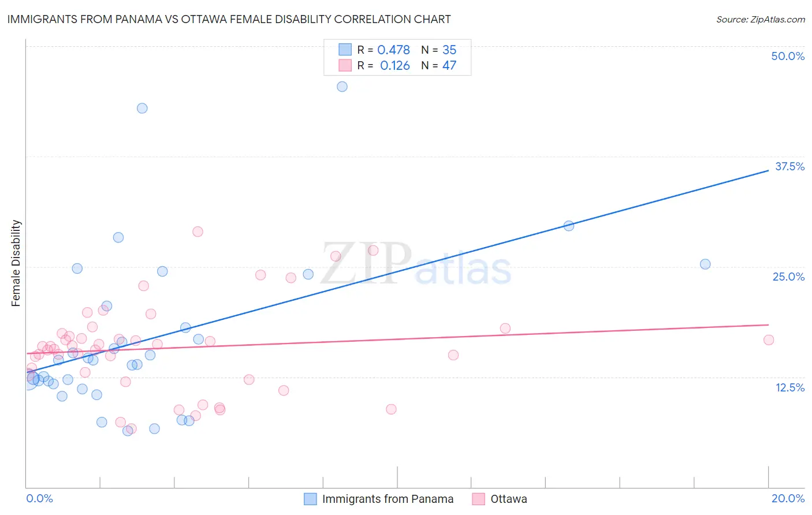Click the 50.0% y-axis label

pos(788,56)
